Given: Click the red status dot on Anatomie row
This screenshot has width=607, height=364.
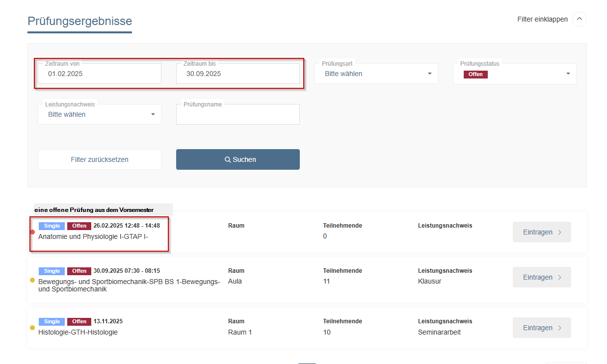Looking at the screenshot, I should [x=32, y=232].
